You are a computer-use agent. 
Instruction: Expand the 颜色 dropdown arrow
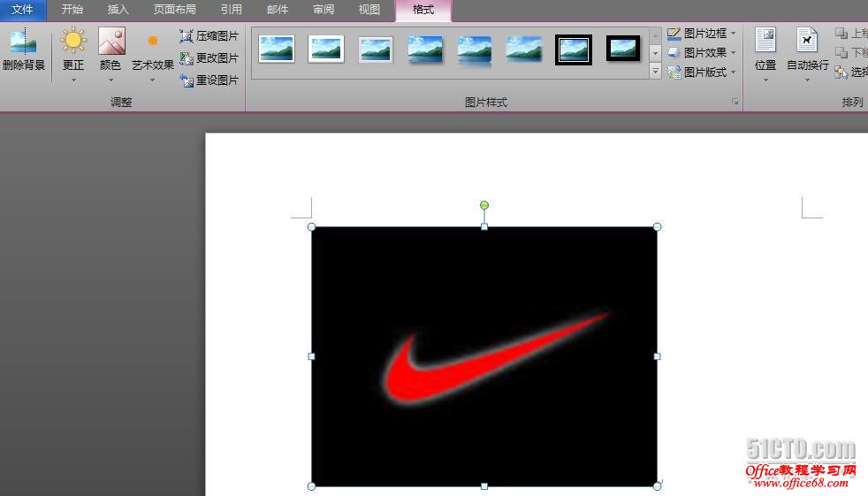110,80
